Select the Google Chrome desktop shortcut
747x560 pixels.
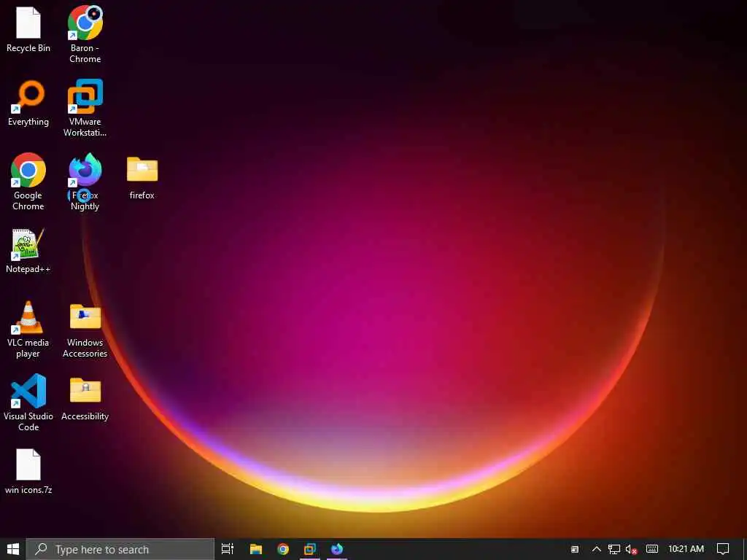pyautogui.click(x=28, y=182)
